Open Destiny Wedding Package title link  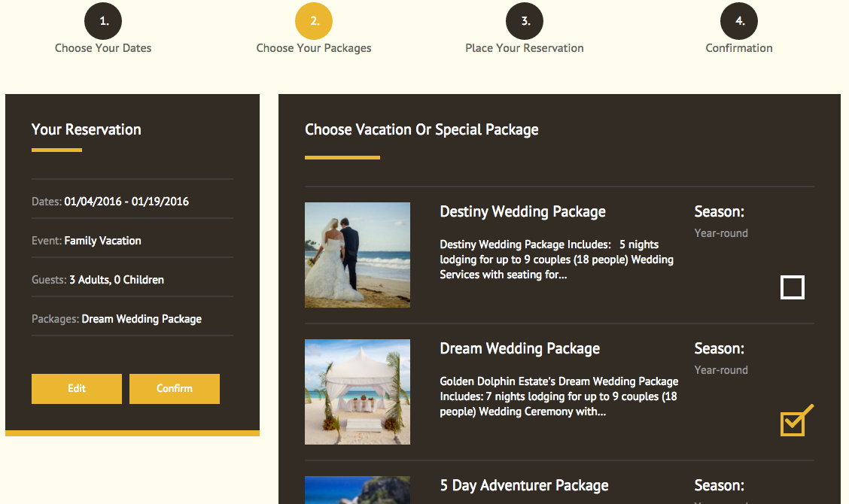(522, 212)
